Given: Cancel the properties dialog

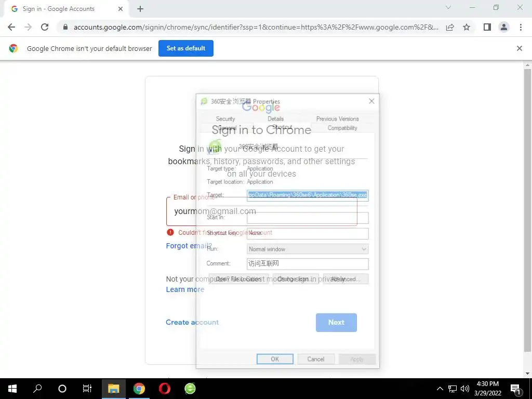Looking at the screenshot, I should pyautogui.click(x=316, y=359).
